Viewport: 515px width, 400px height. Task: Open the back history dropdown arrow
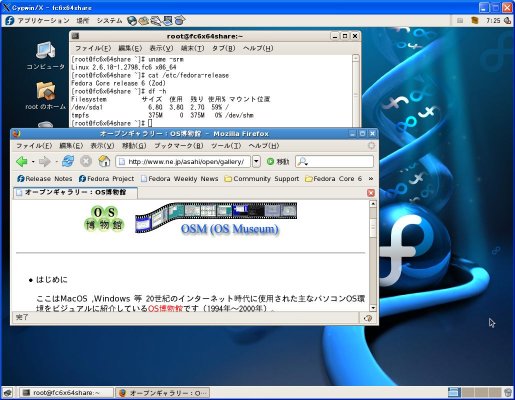(33, 162)
